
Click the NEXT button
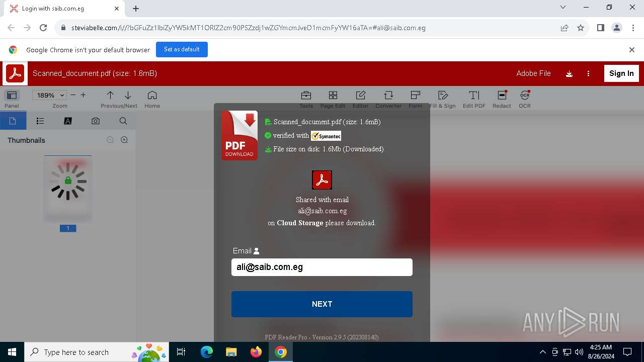click(x=322, y=304)
